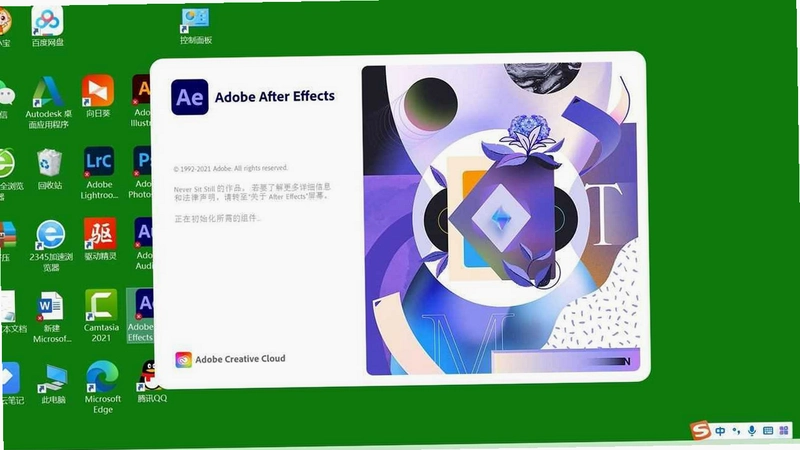
Task: Launch the 驱动精灵 shortcut
Action: click(x=100, y=239)
